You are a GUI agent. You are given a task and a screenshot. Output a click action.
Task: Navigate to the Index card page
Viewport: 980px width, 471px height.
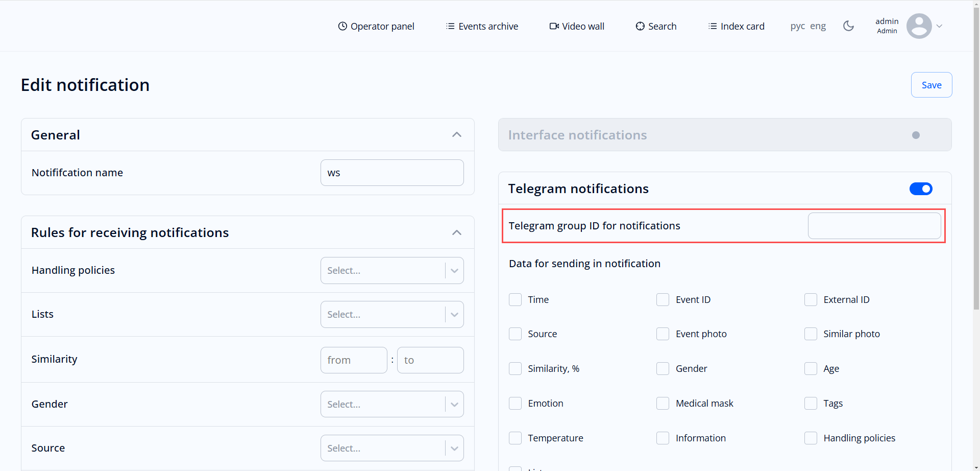click(743, 26)
